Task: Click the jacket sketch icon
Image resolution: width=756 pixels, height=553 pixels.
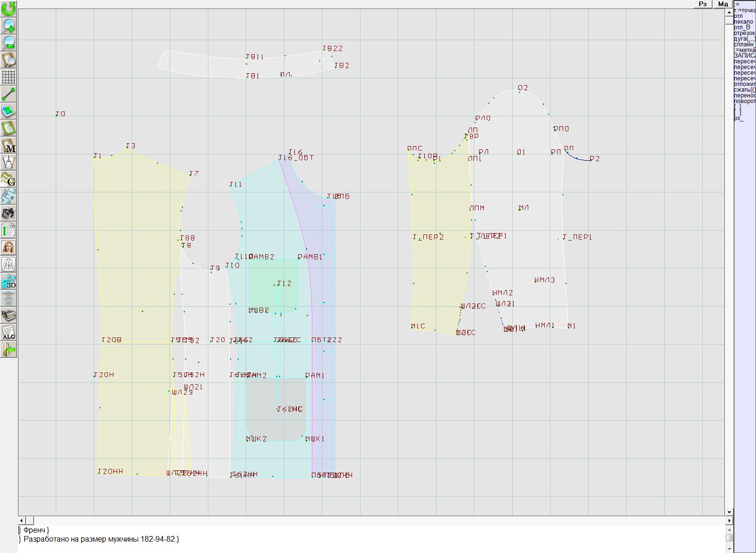Action: [9, 264]
